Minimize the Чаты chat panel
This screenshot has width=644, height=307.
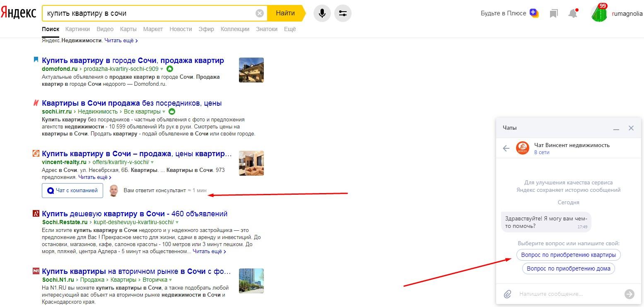pyautogui.click(x=616, y=129)
